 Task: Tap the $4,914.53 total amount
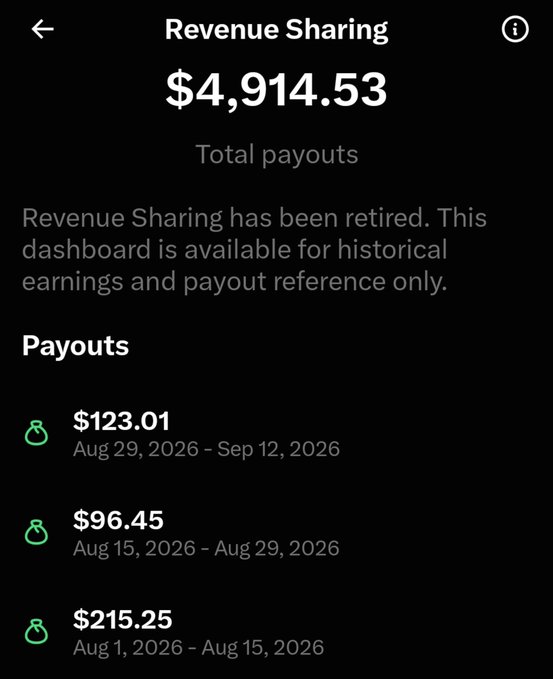point(276,90)
